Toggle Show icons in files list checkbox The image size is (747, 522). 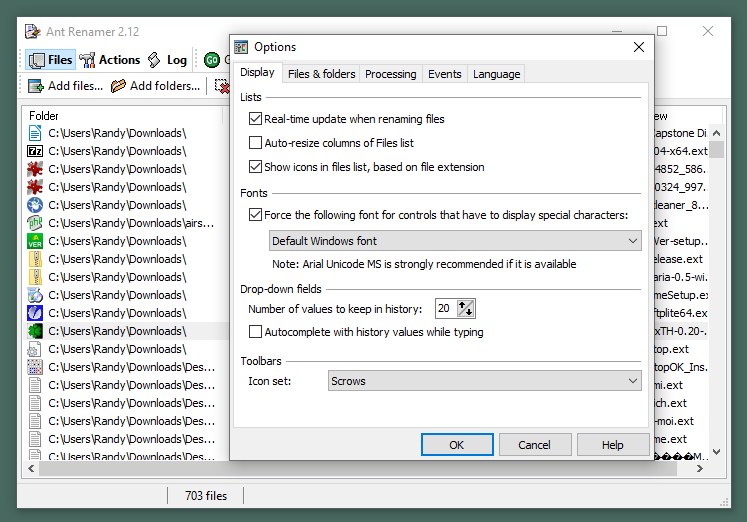pyautogui.click(x=255, y=167)
